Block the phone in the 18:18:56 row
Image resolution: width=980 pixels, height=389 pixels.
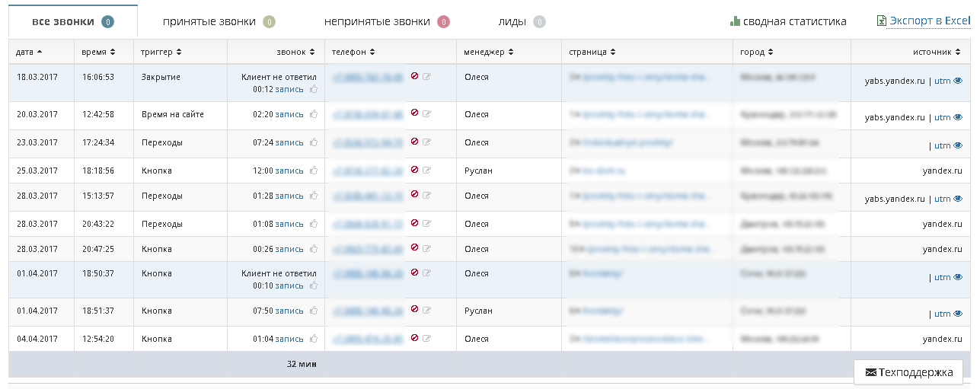pyautogui.click(x=414, y=168)
